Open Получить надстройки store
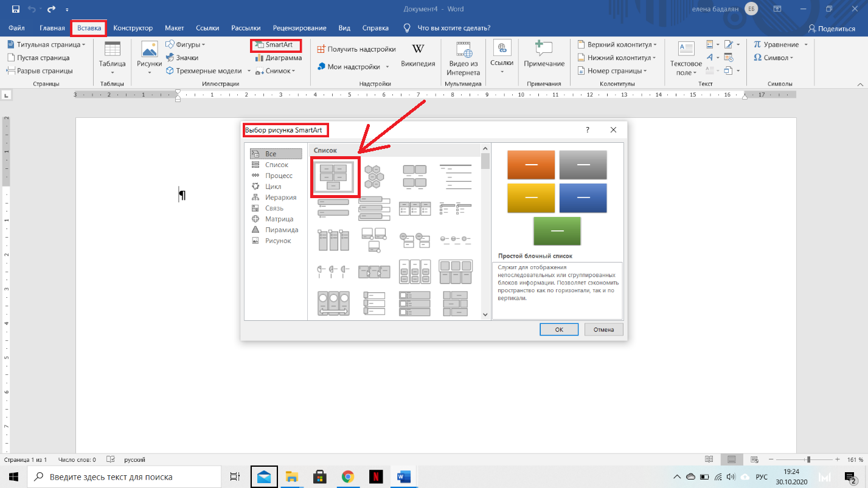This screenshot has width=868, height=488. (356, 49)
